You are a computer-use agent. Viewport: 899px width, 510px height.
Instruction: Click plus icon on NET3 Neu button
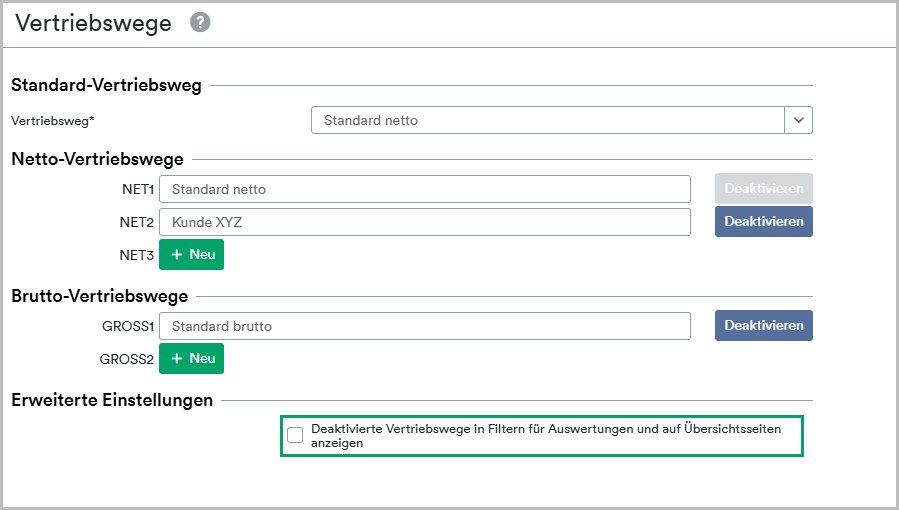coord(177,254)
